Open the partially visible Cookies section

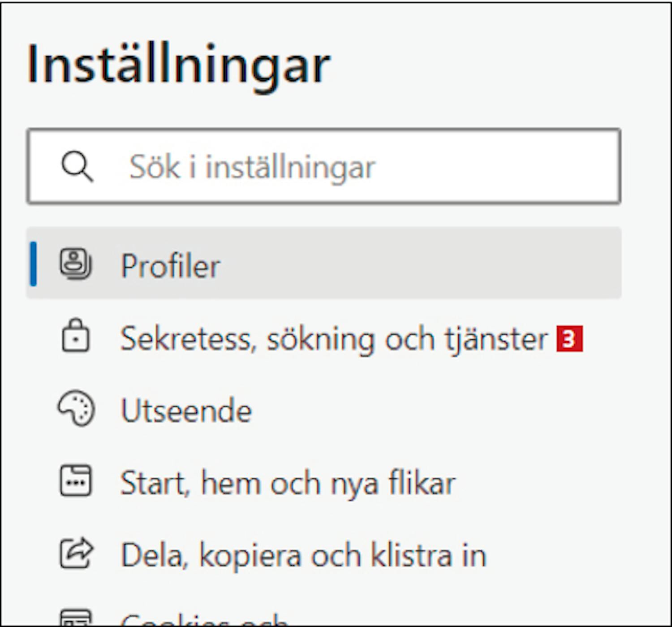pos(204,620)
